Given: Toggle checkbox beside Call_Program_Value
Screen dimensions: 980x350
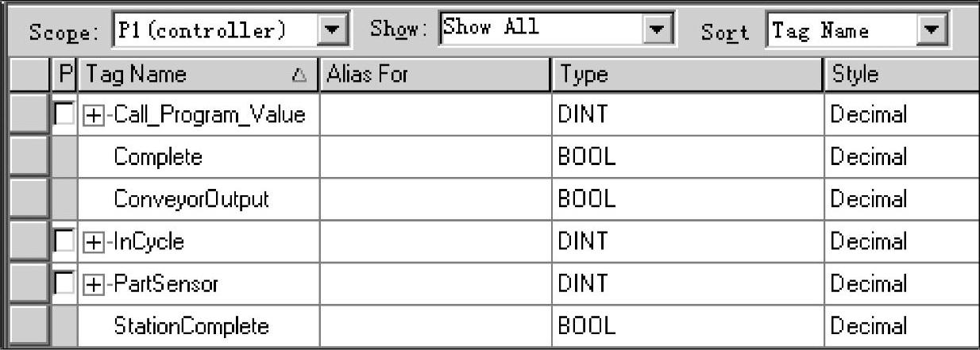Looking at the screenshot, I should point(65,115).
